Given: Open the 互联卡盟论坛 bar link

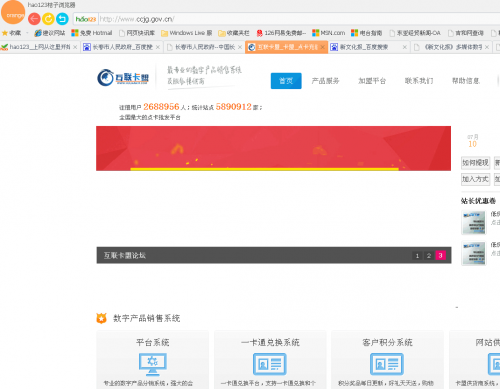Looking at the screenshot, I should [x=125, y=255].
